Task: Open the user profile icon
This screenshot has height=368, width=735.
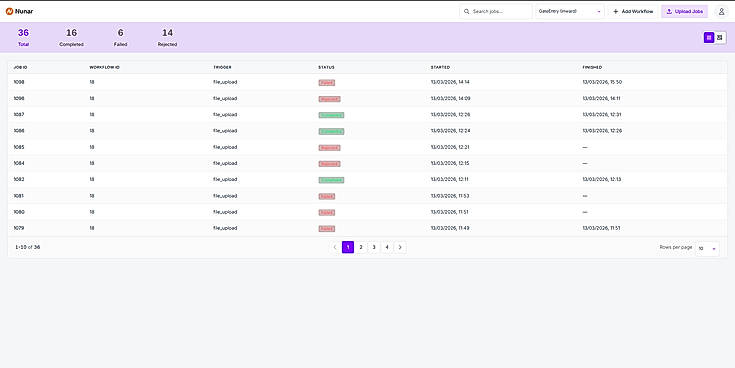Action: (721, 11)
